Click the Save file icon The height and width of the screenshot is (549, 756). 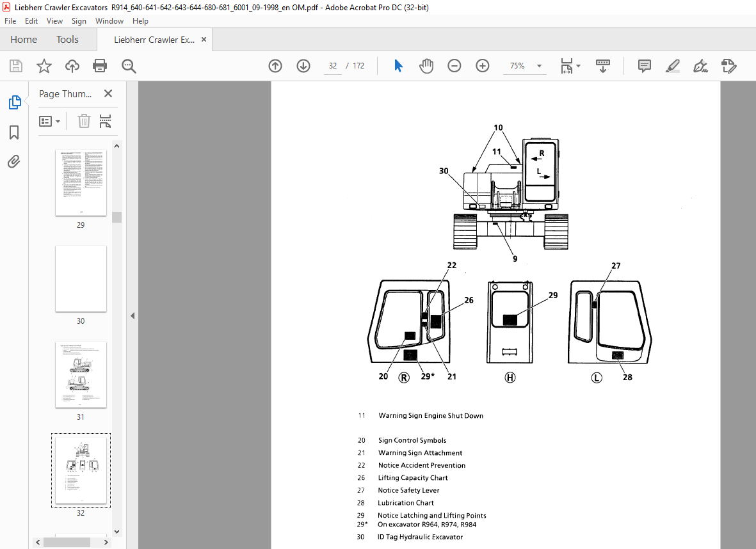16,66
